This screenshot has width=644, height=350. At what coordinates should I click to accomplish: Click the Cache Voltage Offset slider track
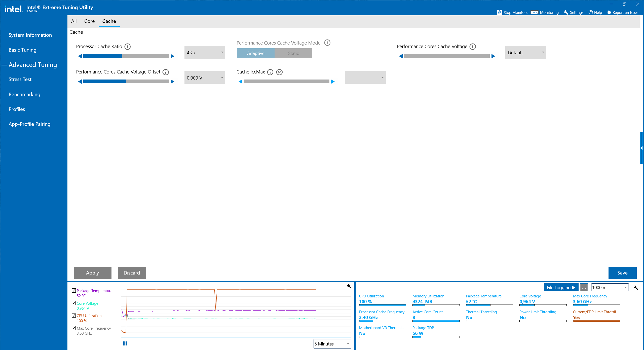point(126,82)
